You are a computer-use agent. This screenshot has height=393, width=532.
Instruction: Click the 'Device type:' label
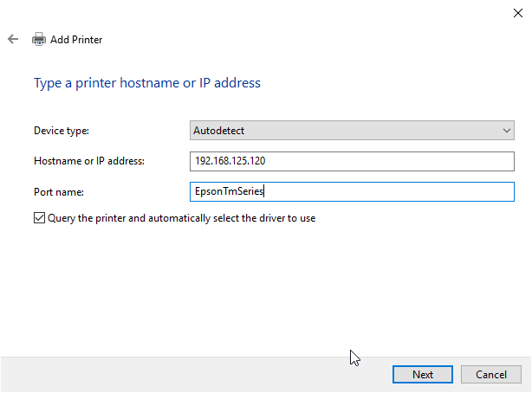click(62, 131)
